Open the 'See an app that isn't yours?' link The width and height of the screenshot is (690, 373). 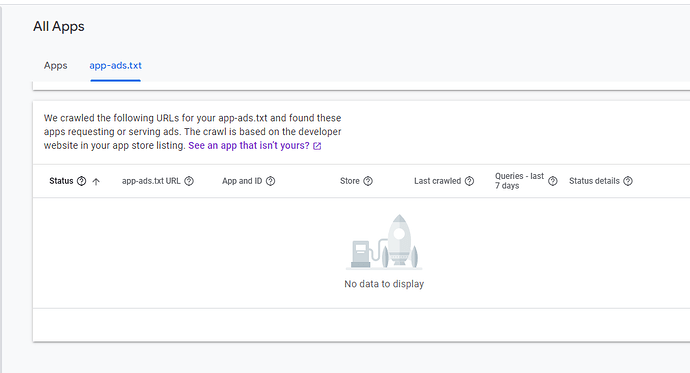coord(249,146)
